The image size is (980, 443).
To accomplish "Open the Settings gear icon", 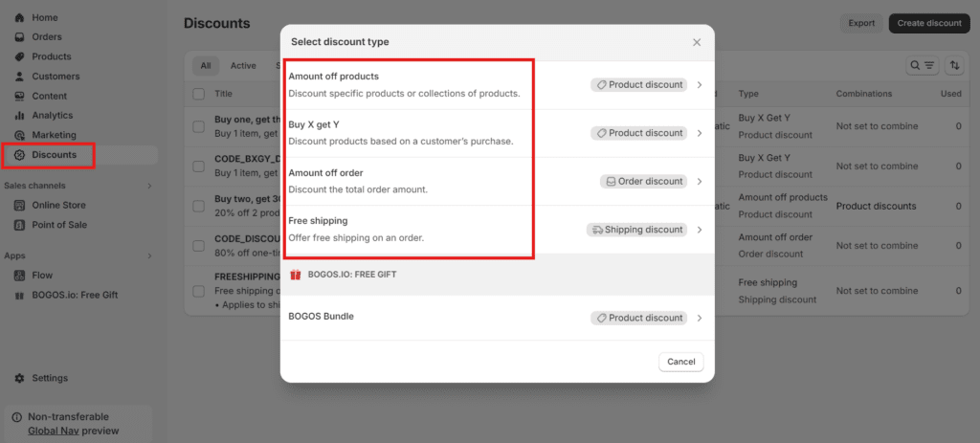I will click(x=20, y=378).
